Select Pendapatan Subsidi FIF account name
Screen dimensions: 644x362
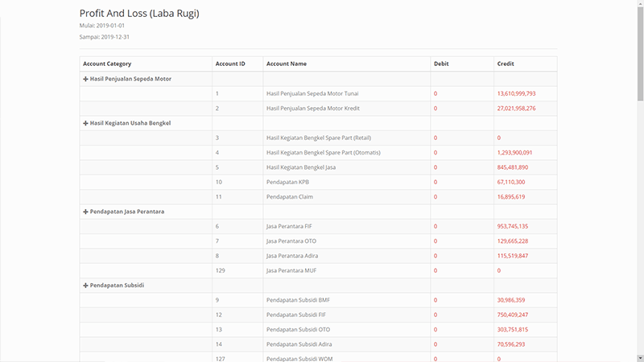click(x=296, y=315)
